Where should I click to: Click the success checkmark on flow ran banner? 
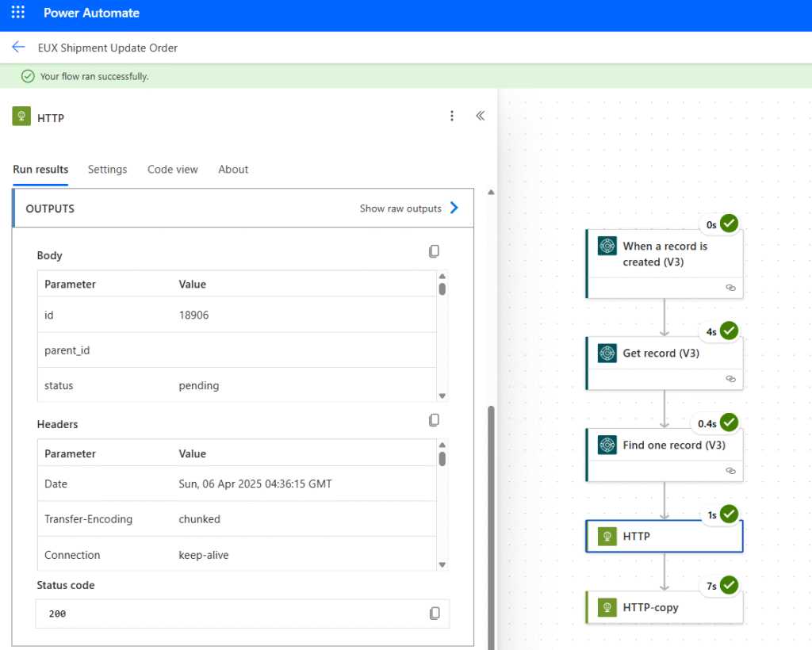[x=28, y=77]
